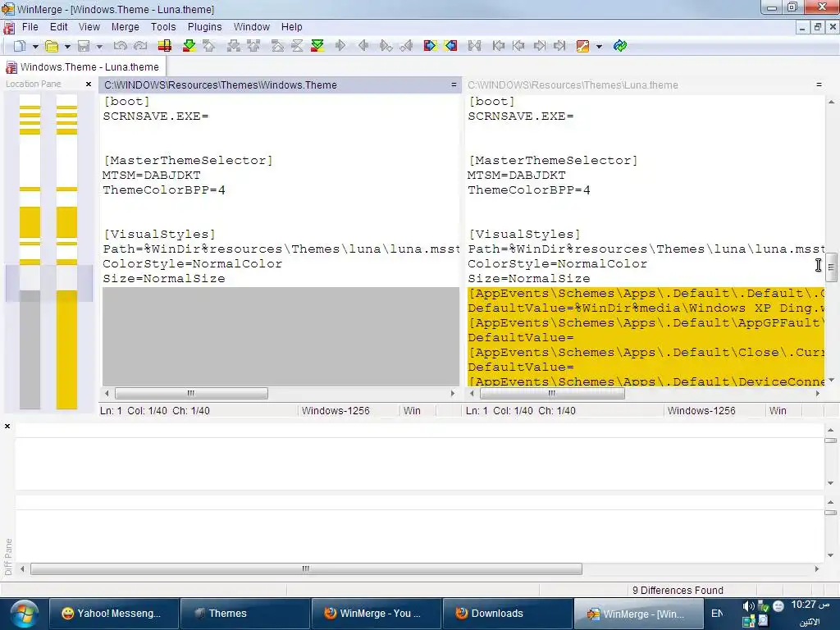Go to First Difference icon
This screenshot has height=630, width=840.
[277, 46]
